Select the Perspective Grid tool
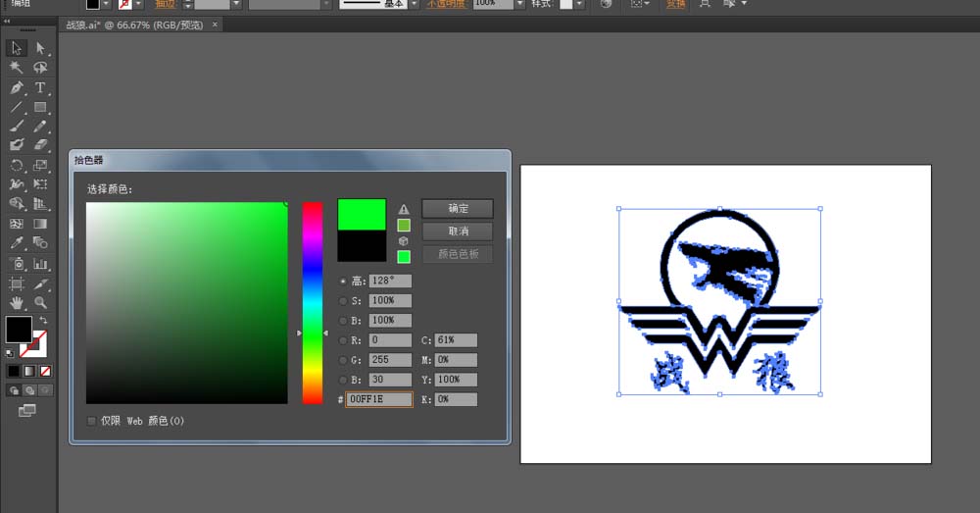980x513 pixels. click(40, 203)
